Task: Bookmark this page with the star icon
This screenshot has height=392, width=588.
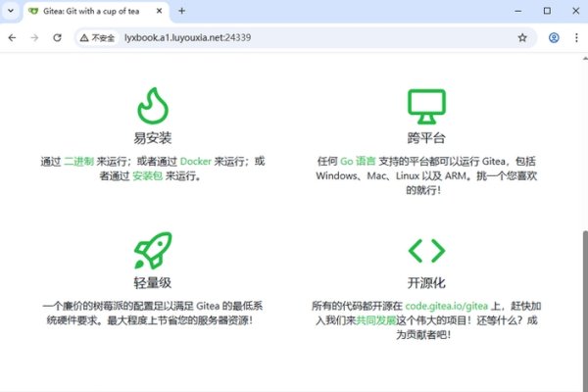Action: [522, 37]
